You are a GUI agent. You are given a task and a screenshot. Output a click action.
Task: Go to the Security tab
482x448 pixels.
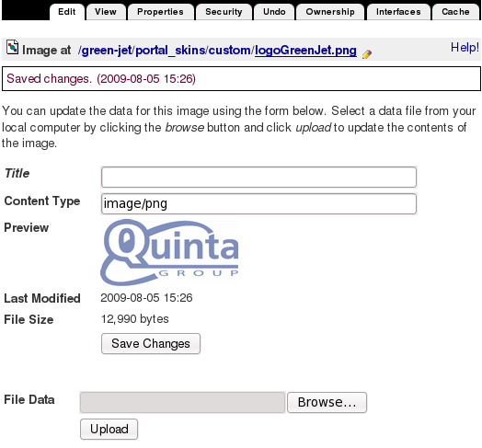click(x=224, y=12)
